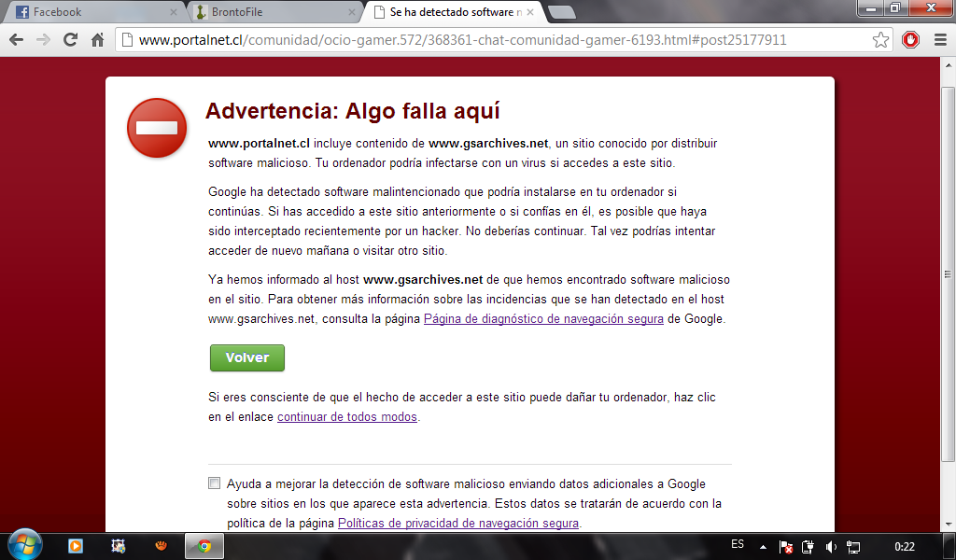Click the red stop warning icon
This screenshot has height=560, width=956.
click(x=157, y=128)
